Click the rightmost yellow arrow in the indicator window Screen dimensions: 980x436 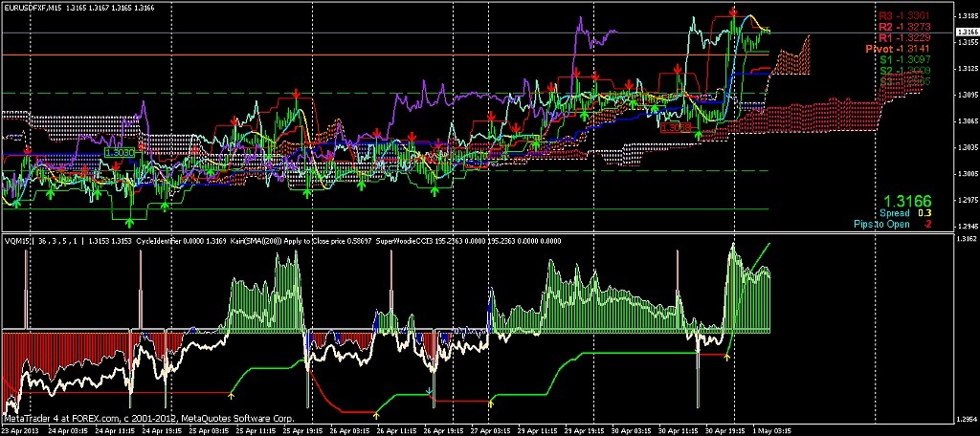(x=726, y=357)
